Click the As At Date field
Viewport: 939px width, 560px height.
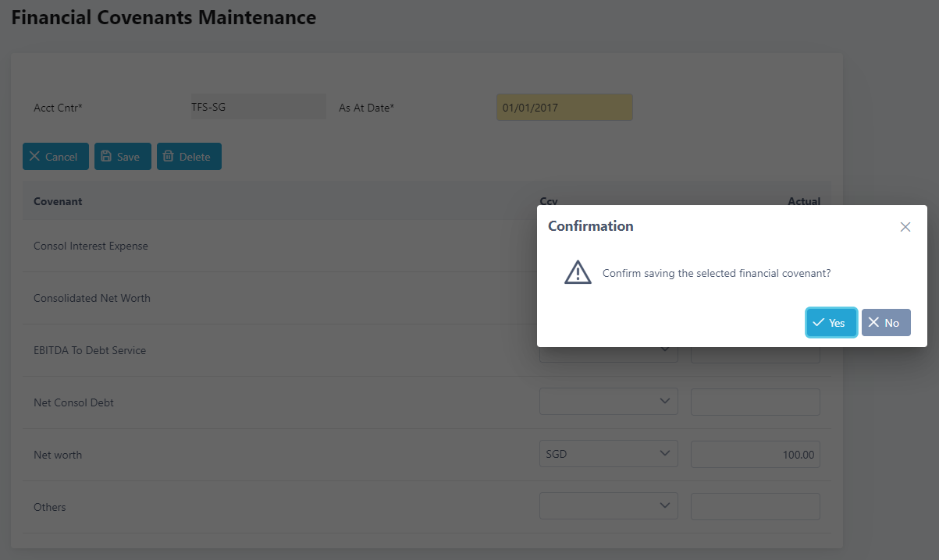[x=564, y=108]
